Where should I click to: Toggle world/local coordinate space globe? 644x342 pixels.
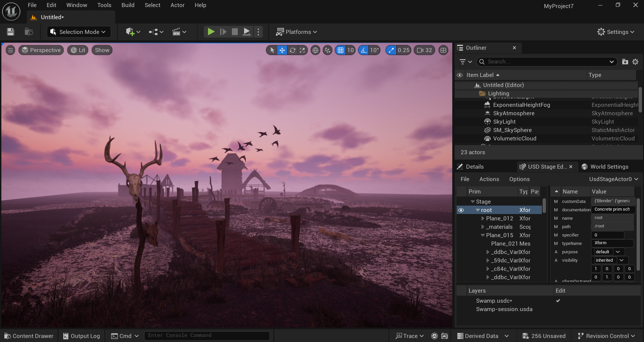pyautogui.click(x=315, y=50)
